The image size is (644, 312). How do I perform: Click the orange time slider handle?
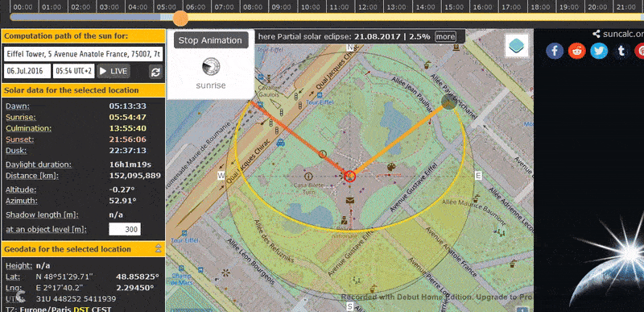[x=180, y=18]
